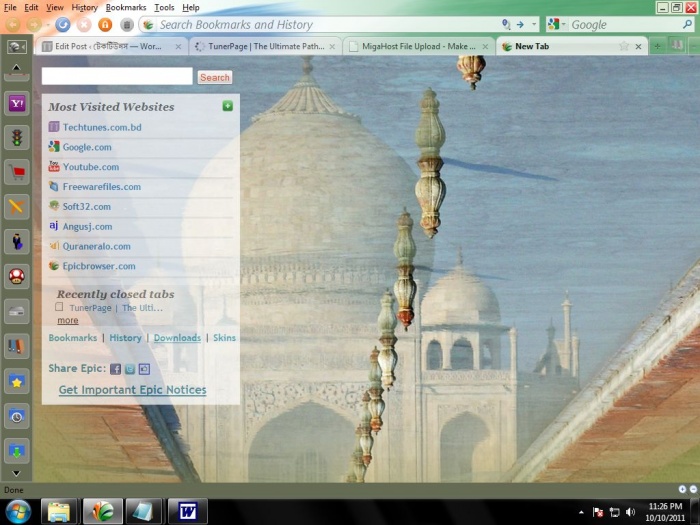This screenshot has height=525, width=700.
Task: Open the books sidebar icon
Action: pyautogui.click(x=17, y=346)
